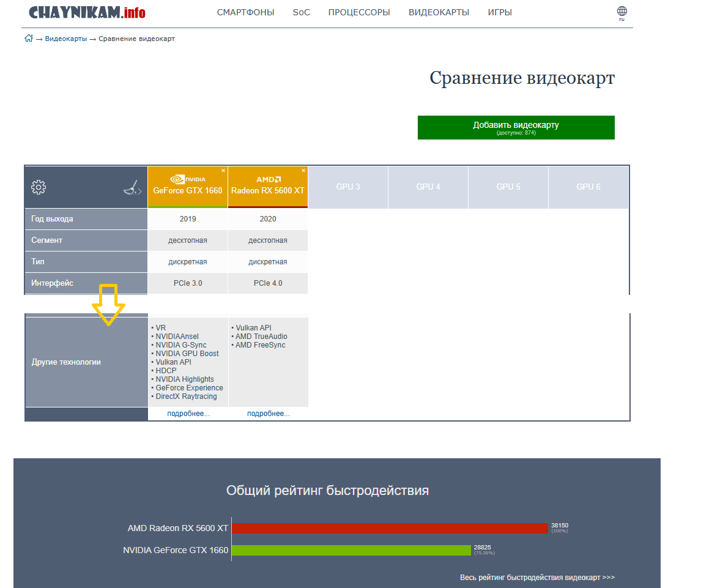This screenshot has height=588, width=701.
Task: Select the empty GPU 5 slot
Action: [508, 187]
